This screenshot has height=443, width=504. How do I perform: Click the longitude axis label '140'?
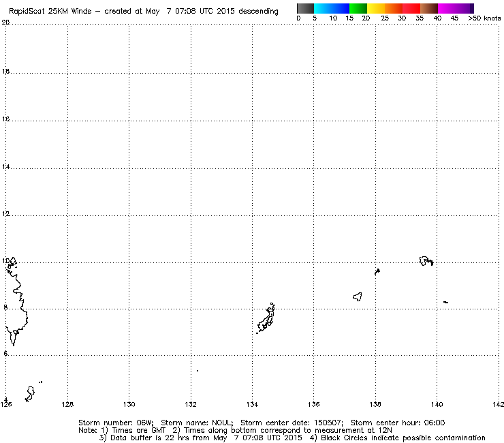(x=437, y=404)
